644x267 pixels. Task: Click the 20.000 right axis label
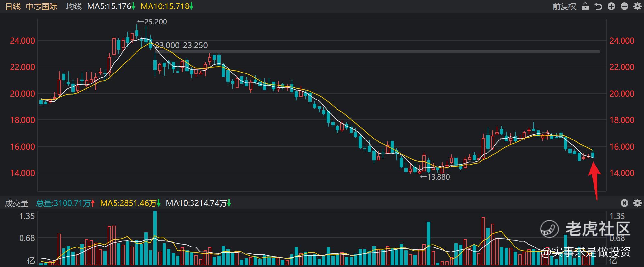[622, 94]
